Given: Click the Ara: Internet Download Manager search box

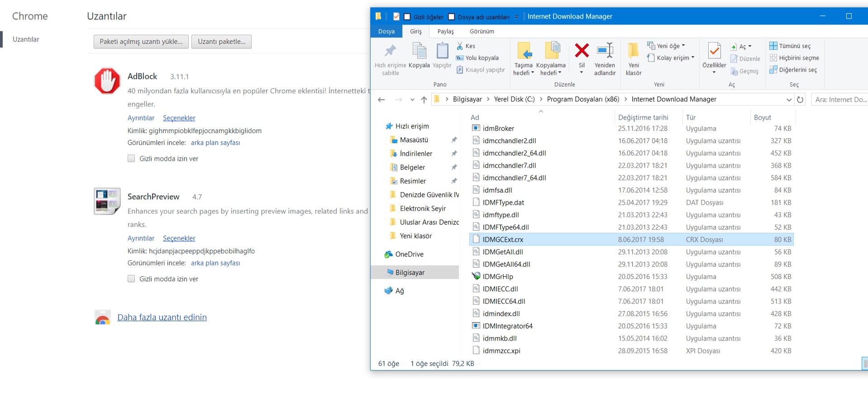Looking at the screenshot, I should tap(839, 100).
